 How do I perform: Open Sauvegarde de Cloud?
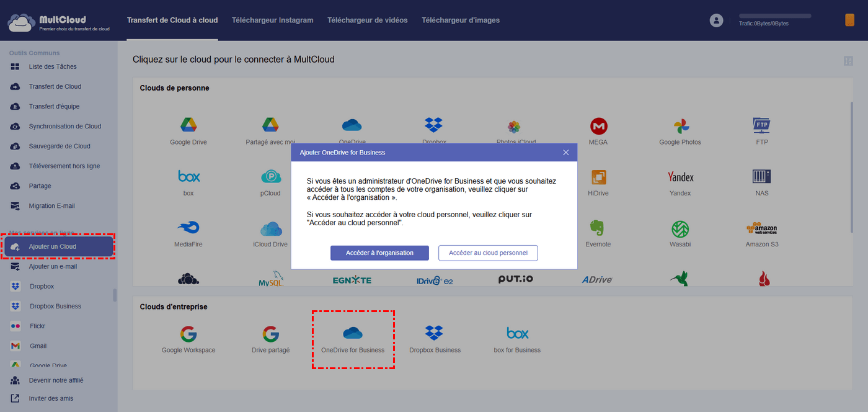coord(58,146)
